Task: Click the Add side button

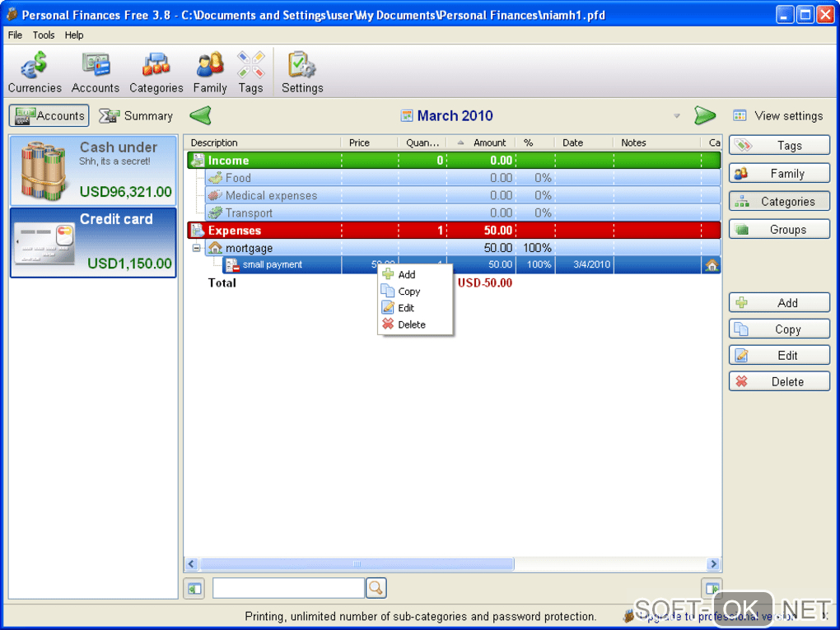Action: coord(779,303)
